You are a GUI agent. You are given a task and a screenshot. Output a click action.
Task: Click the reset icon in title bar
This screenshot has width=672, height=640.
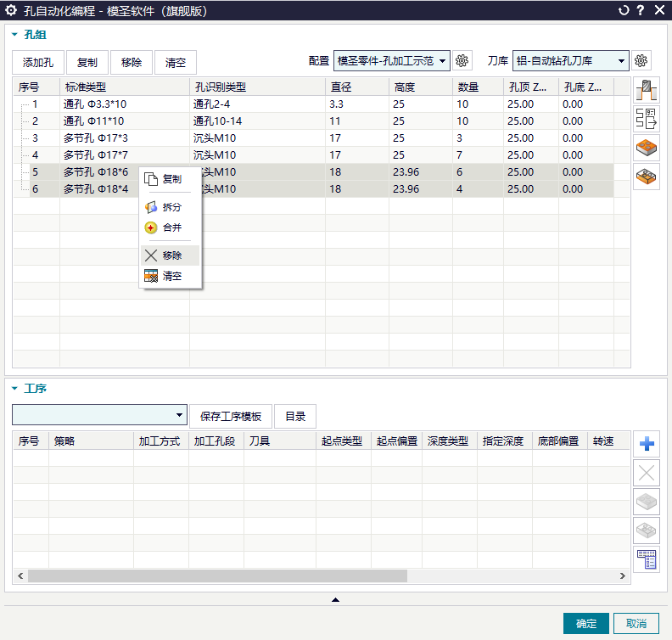(x=624, y=10)
